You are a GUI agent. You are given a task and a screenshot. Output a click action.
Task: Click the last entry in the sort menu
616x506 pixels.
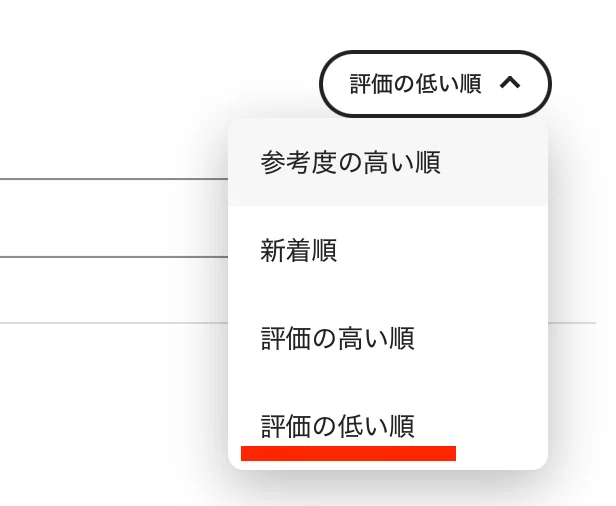point(388,426)
